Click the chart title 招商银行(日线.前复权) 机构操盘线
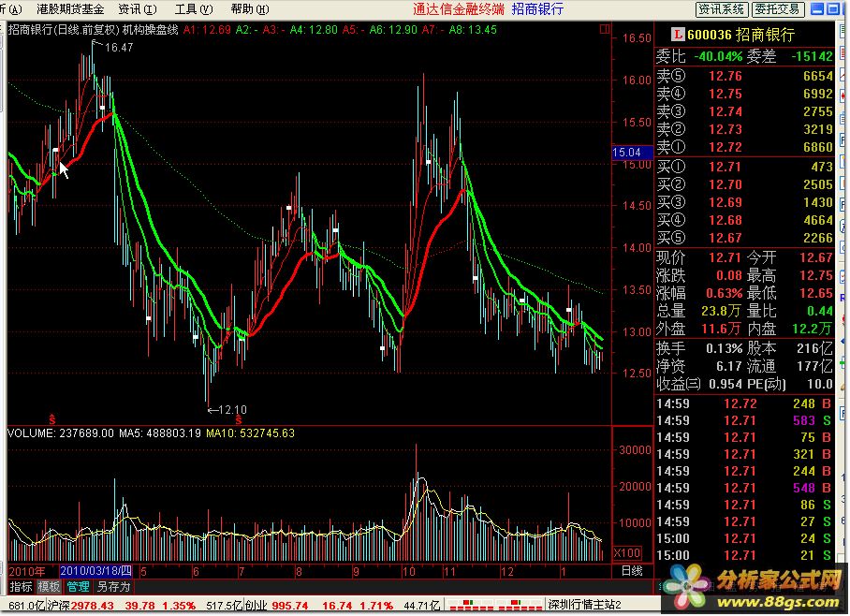 pos(94,30)
